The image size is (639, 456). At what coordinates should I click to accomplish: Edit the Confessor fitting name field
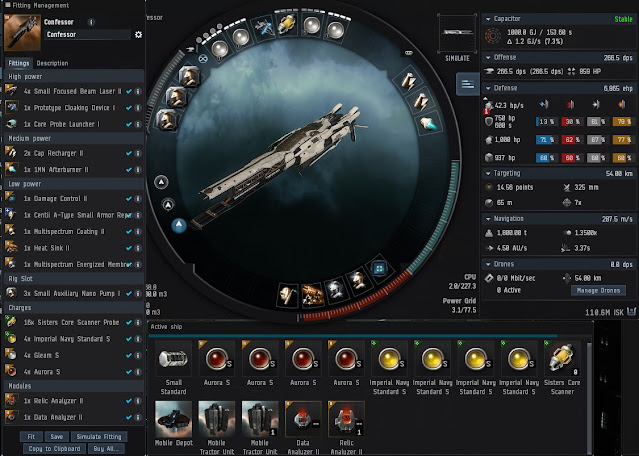coord(88,35)
